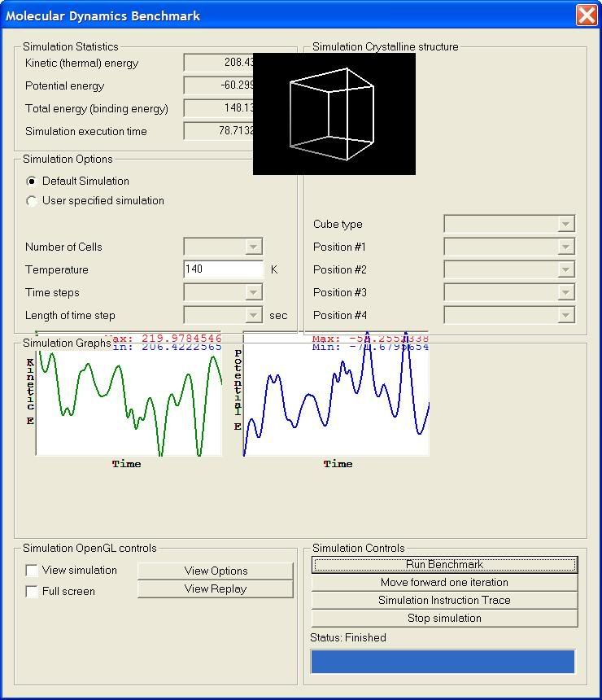Click Move forward one iteration

444,583
